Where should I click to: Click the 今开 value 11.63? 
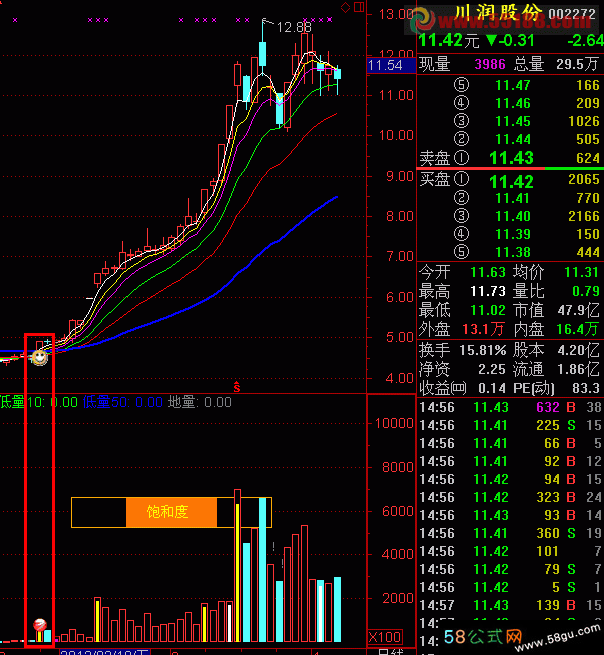point(487,272)
